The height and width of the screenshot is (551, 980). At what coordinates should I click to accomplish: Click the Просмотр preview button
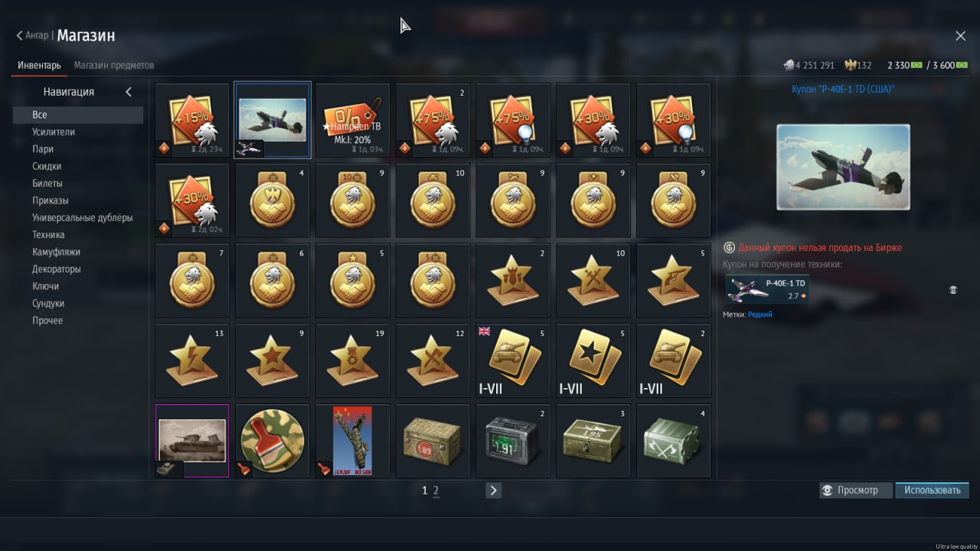click(856, 490)
